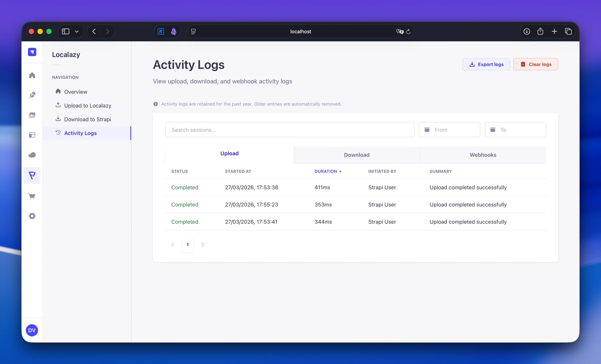Image resolution: width=601 pixels, height=364 pixels.
Task: Click the DV user avatar
Action: coord(32,330)
